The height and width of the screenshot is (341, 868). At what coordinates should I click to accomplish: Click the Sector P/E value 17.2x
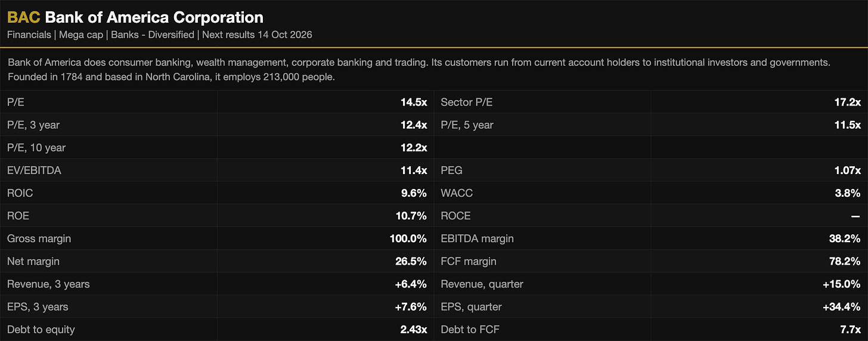pos(847,103)
